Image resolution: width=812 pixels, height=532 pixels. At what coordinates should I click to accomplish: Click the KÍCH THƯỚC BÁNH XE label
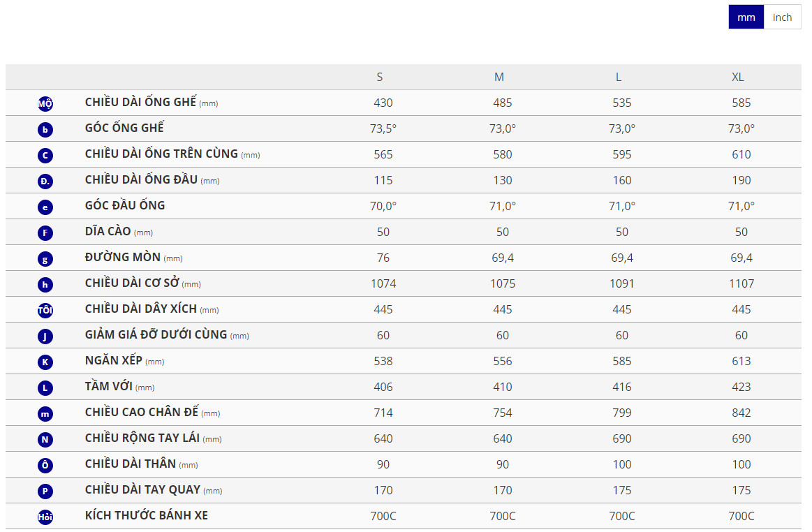point(147,516)
